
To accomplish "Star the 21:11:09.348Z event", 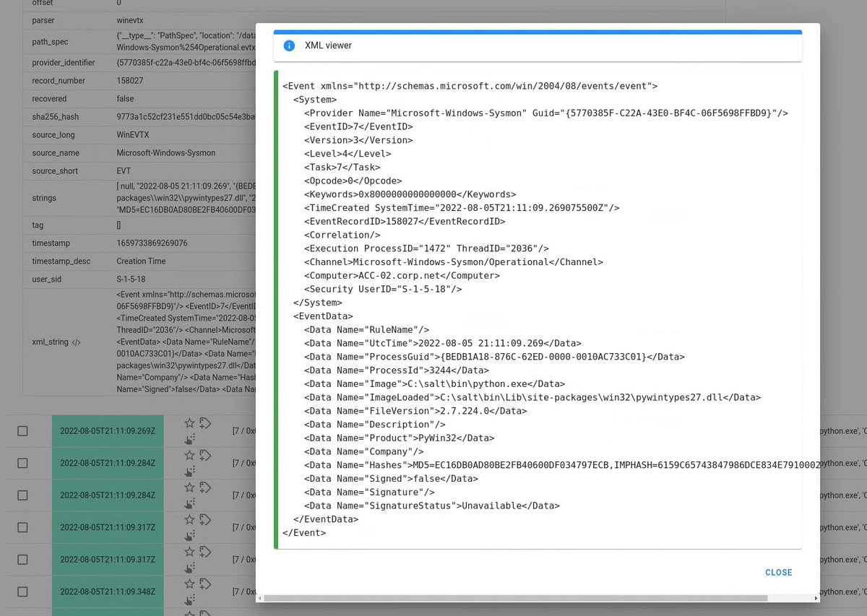I will (189, 584).
